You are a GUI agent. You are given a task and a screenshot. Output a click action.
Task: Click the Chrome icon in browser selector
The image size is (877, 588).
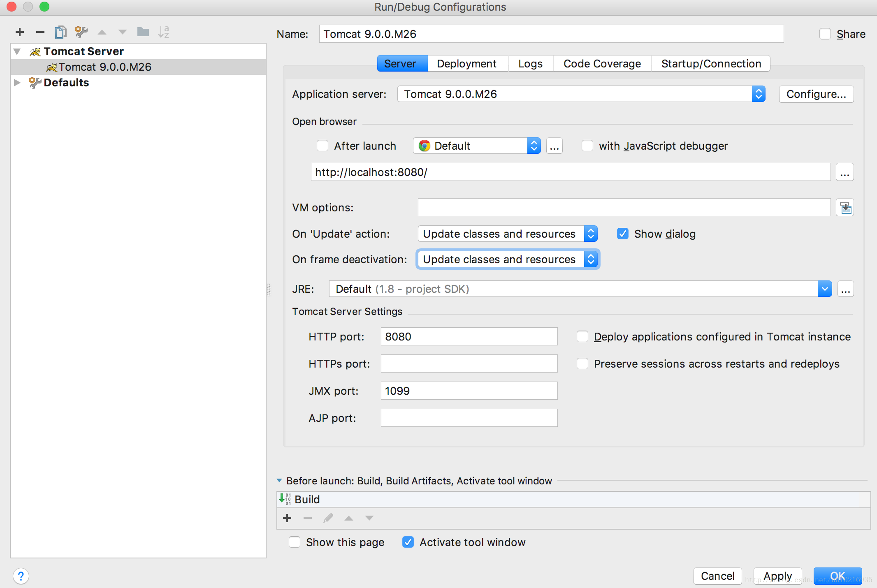(x=424, y=146)
